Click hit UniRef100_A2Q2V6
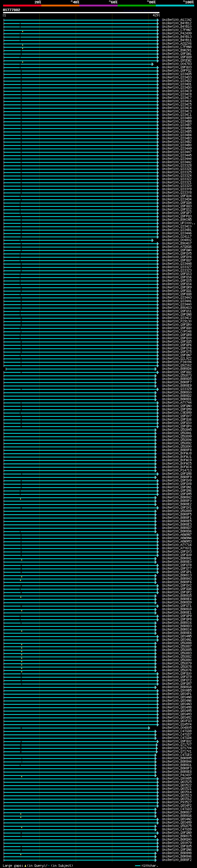The image size is (197, 868). (x=177, y=43)
